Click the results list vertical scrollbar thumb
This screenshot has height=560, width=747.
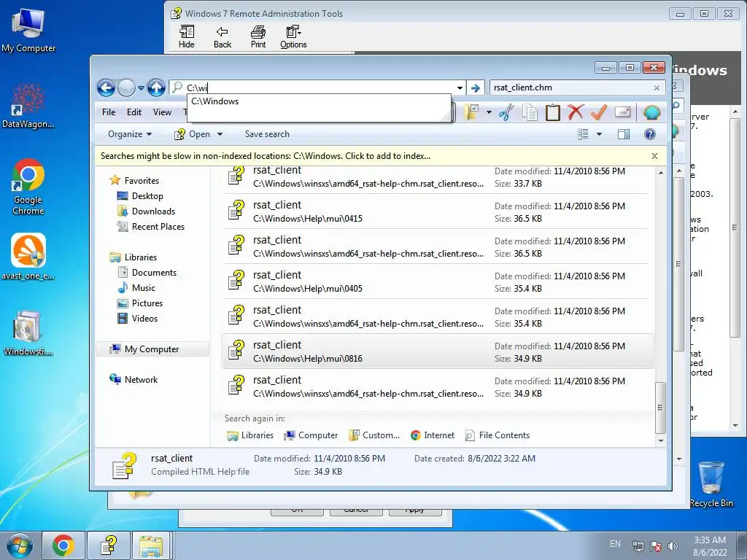click(660, 408)
